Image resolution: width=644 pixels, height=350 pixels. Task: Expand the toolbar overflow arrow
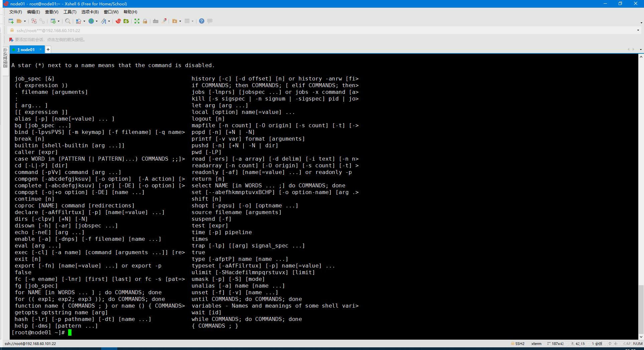(x=641, y=23)
